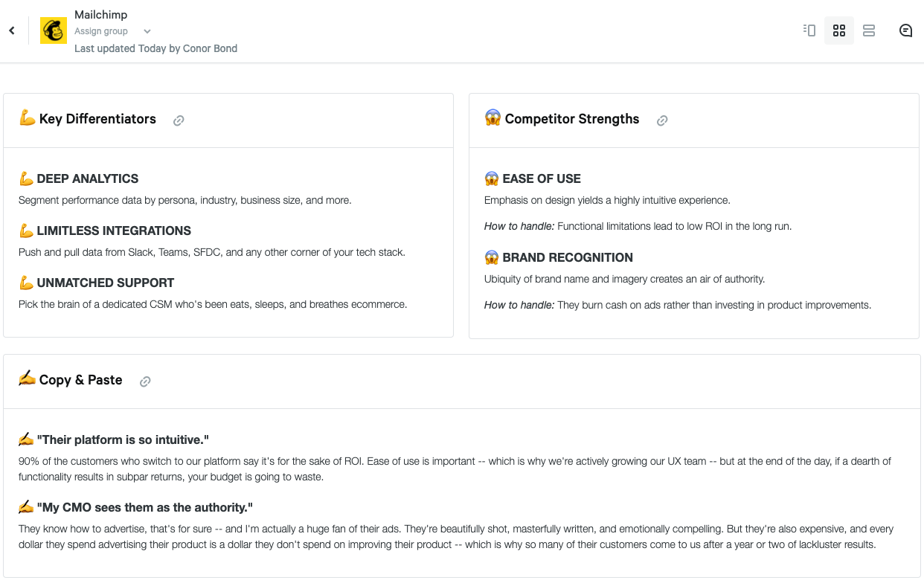Viewport: 924px width, 583px height.
Task: Open the Assign group dropdown
Action: pos(101,31)
